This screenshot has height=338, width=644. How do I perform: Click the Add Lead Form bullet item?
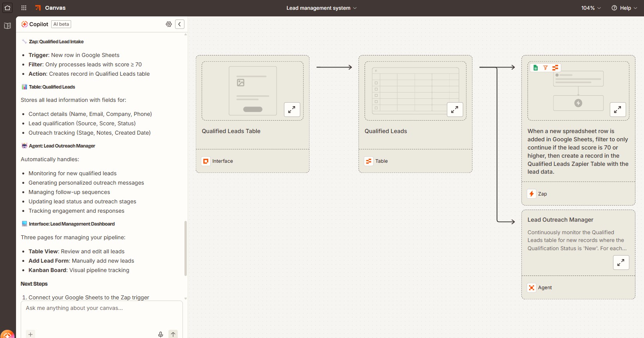point(81,261)
